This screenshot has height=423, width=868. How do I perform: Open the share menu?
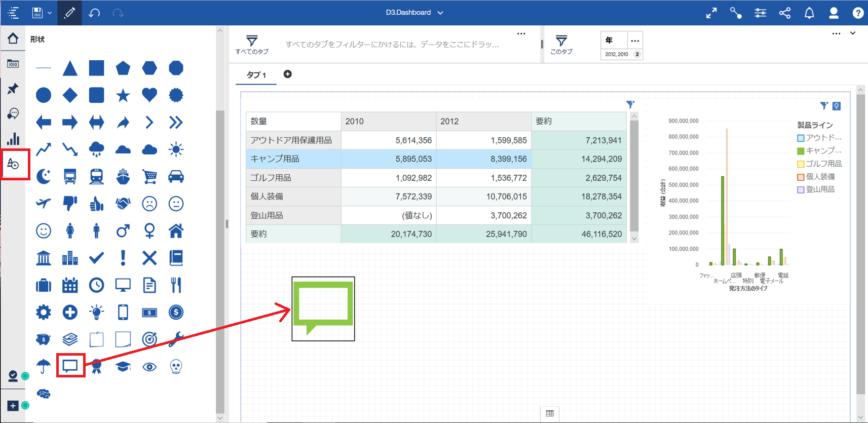pos(785,13)
